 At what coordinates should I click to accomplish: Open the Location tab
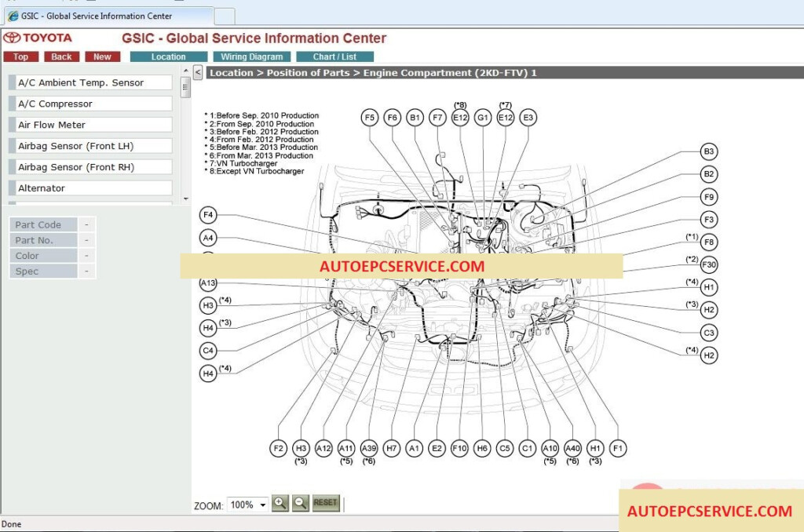(169, 57)
